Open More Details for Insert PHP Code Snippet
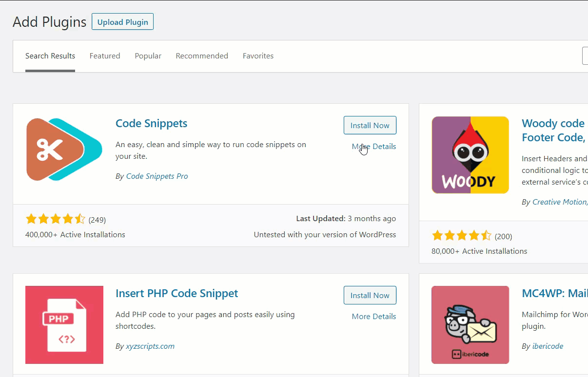Viewport: 588px width, 377px height. click(374, 316)
